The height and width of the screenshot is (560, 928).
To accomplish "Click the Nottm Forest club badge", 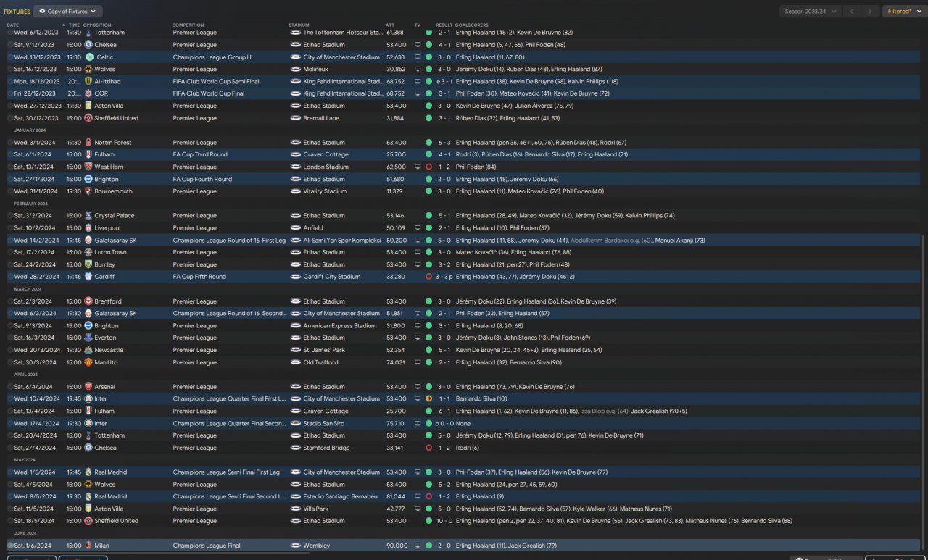I will (x=88, y=143).
